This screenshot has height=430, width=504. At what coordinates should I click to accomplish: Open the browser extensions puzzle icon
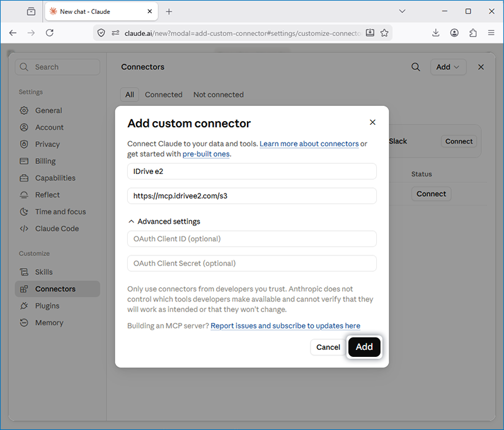pyautogui.click(x=473, y=33)
